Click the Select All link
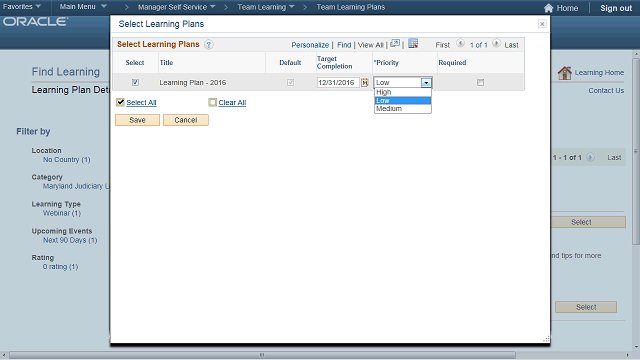The image size is (640, 360). 141,102
